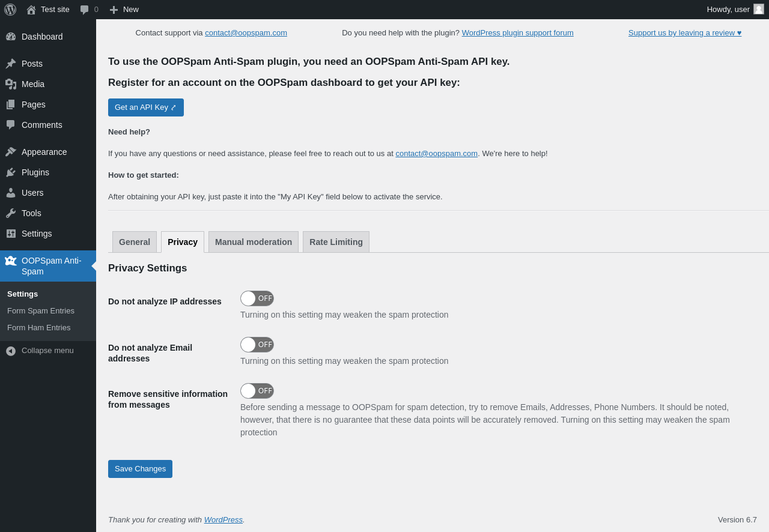Turn on Remove sensitive information toggle
Image resolution: width=769 pixels, height=532 pixels.
click(257, 391)
